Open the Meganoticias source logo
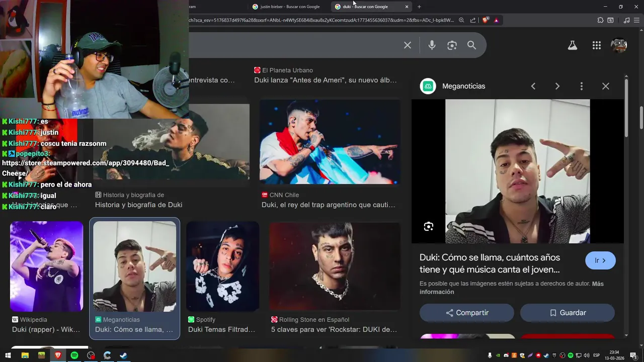This screenshot has width=644, height=362. click(x=428, y=86)
